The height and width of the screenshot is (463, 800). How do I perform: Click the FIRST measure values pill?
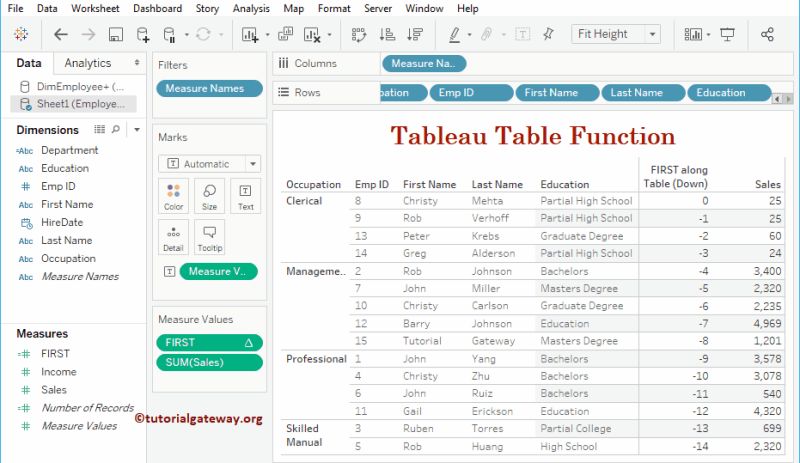(x=210, y=342)
